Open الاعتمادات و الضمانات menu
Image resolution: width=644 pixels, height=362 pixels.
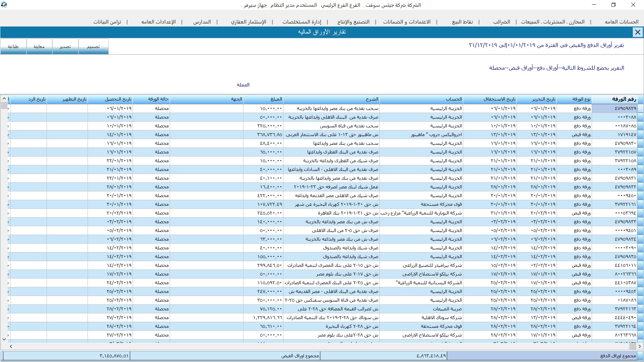407,22
